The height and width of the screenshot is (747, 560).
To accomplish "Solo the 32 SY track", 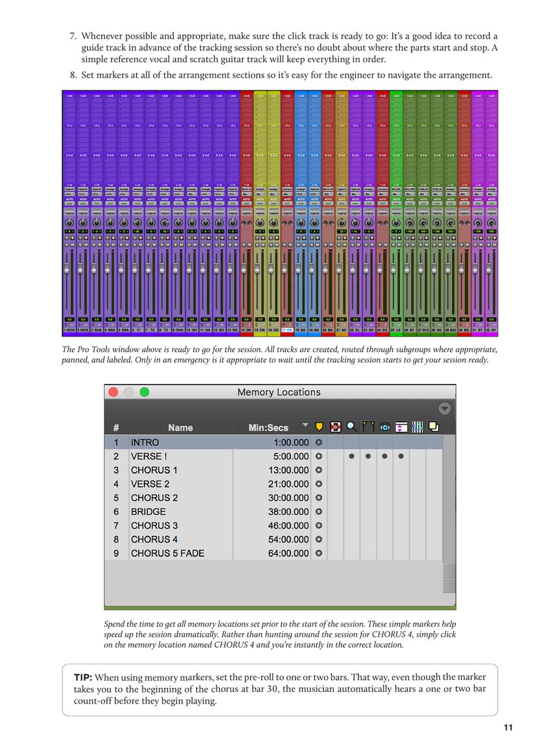I will click(x=488, y=244).
